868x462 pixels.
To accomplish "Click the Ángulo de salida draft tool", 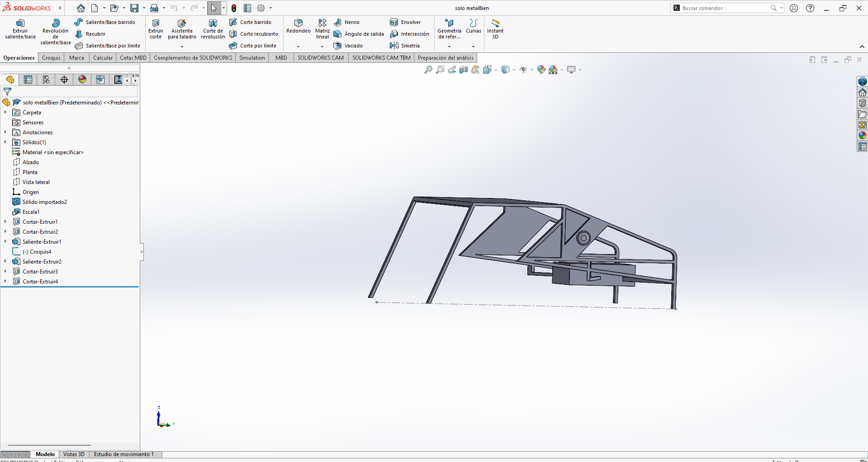I will (359, 34).
